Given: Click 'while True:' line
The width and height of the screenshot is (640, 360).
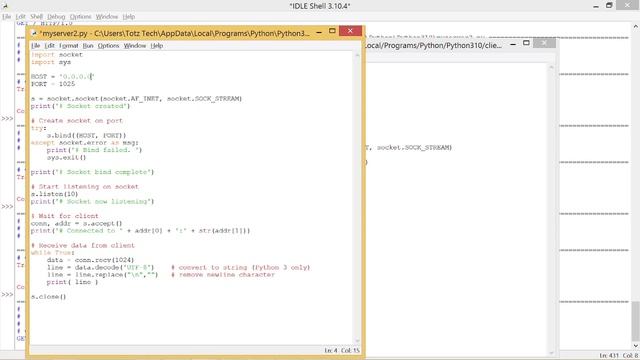Looking at the screenshot, I should [x=53, y=253].
